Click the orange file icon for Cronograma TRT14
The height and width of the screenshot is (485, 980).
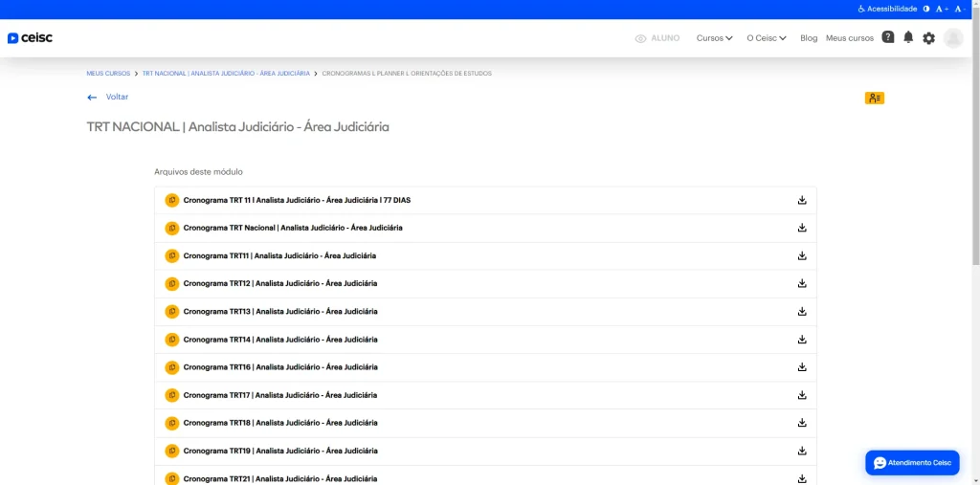172,340
